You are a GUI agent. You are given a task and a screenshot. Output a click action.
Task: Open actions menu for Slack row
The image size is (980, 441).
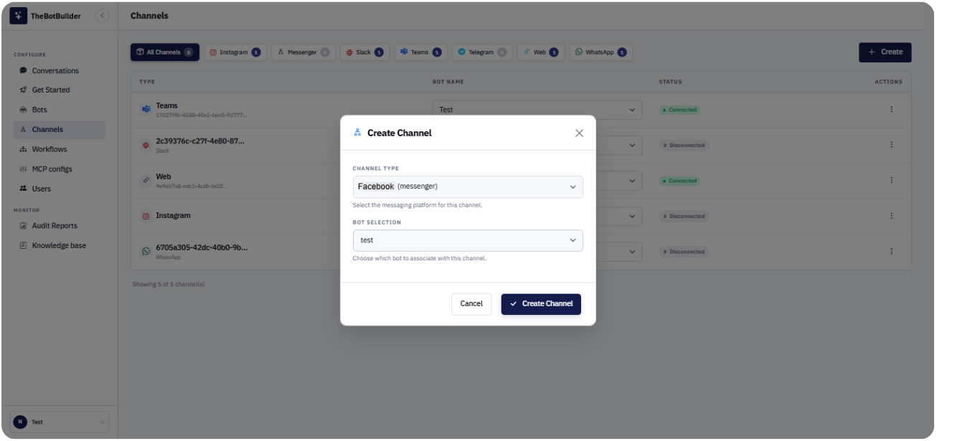pos(892,145)
